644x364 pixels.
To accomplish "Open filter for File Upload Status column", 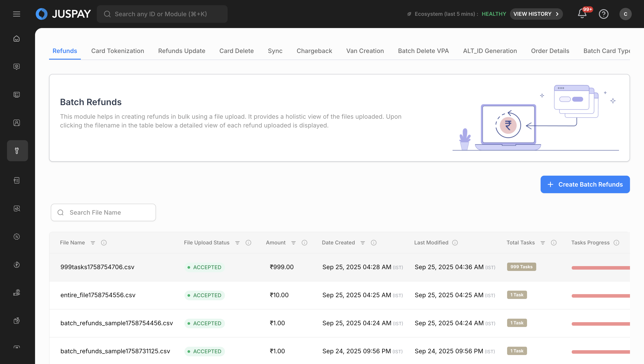I will tap(237, 242).
